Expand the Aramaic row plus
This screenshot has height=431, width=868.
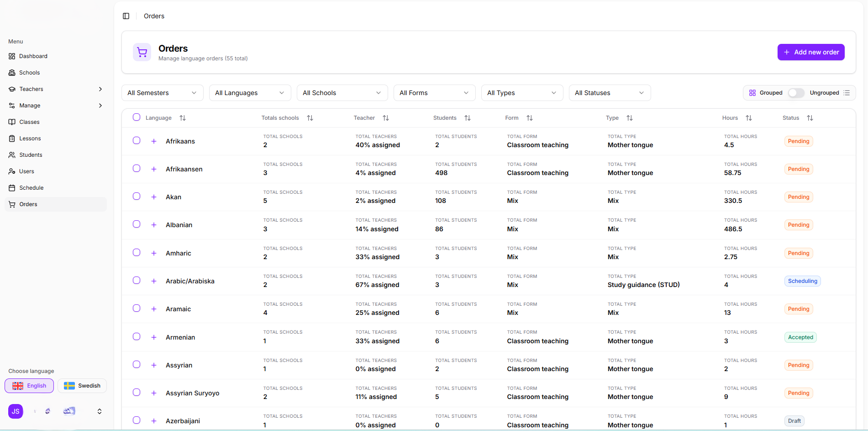click(154, 309)
